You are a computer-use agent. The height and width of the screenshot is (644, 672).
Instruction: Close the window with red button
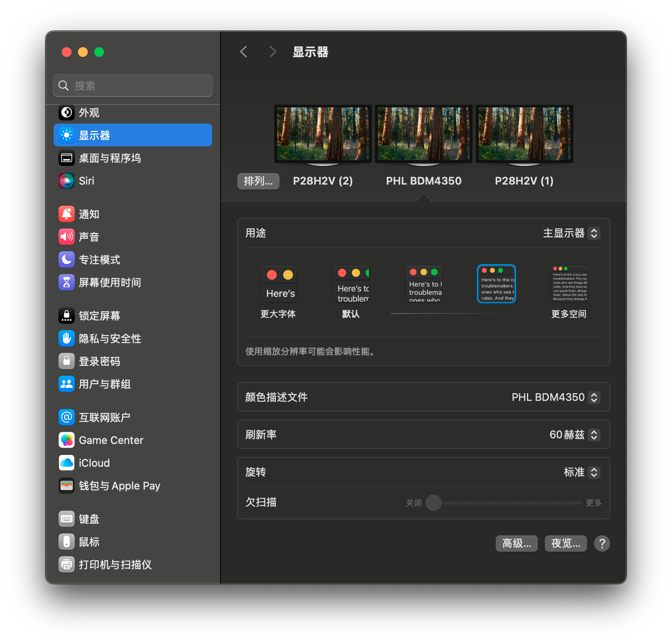point(67,52)
